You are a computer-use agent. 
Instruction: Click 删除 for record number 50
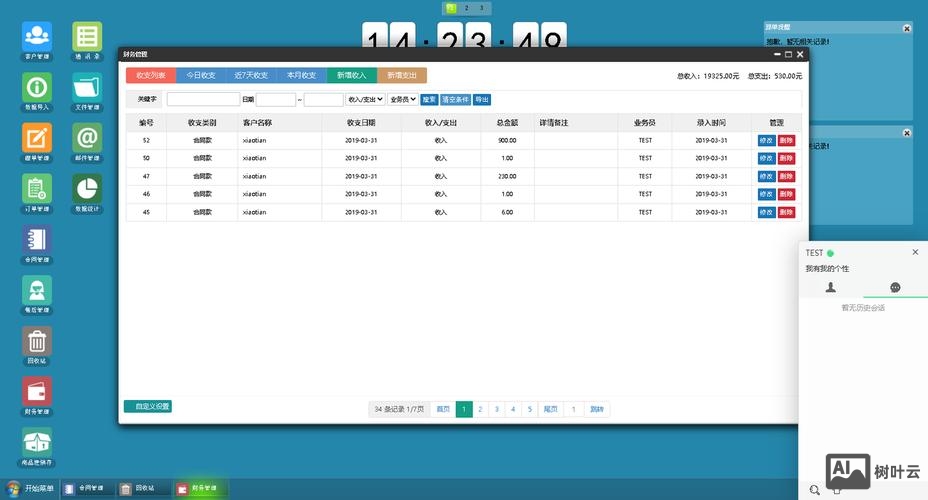[x=786, y=158]
